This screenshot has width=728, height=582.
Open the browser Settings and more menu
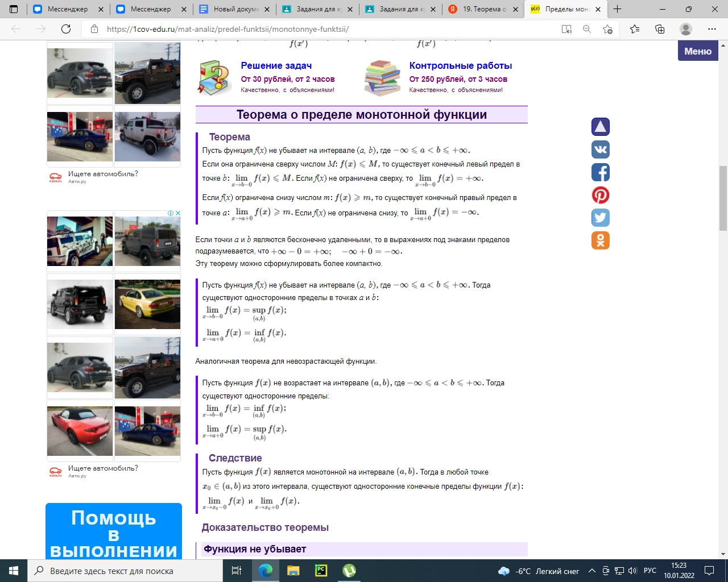712,29
